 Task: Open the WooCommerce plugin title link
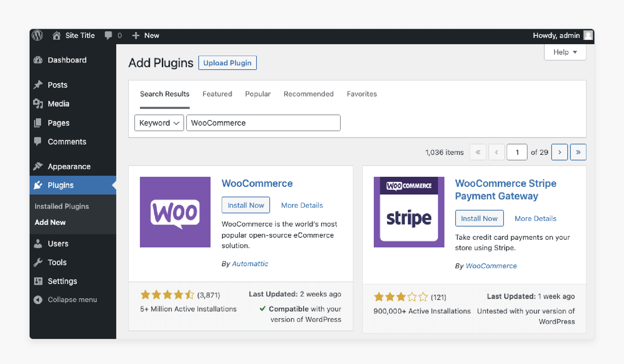257,183
